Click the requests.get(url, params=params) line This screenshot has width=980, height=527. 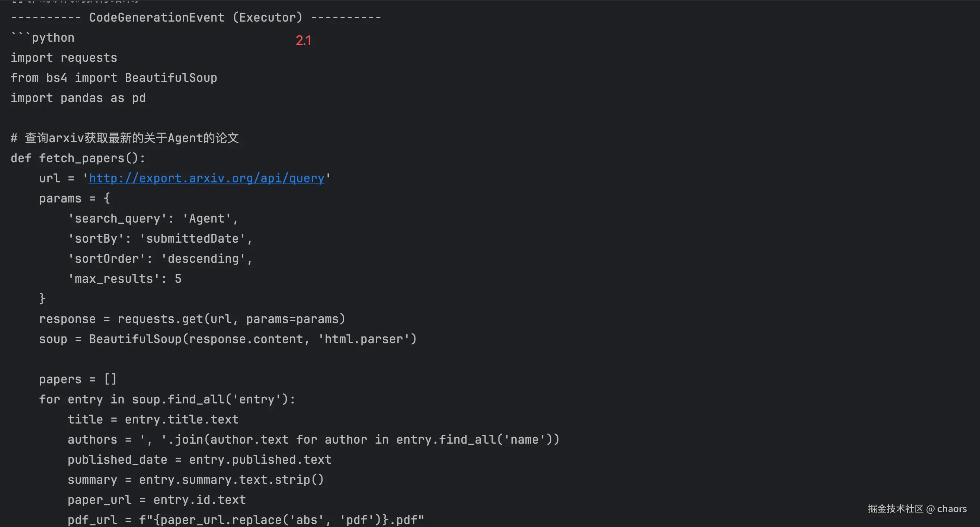point(192,319)
